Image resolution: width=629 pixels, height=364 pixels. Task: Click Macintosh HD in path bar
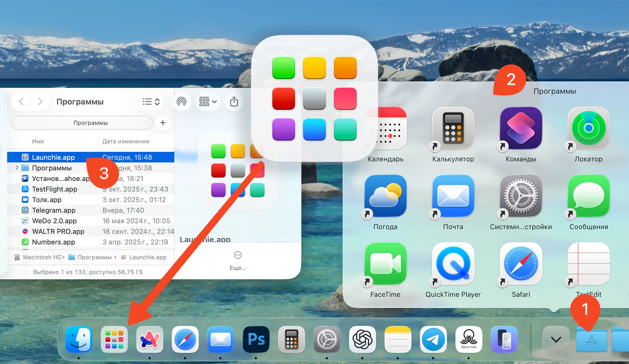point(42,257)
